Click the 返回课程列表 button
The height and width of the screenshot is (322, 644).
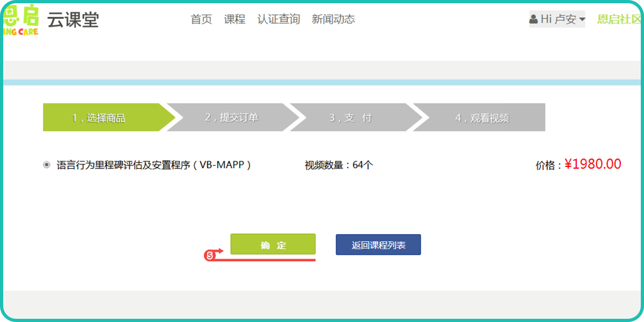pyautogui.click(x=378, y=245)
